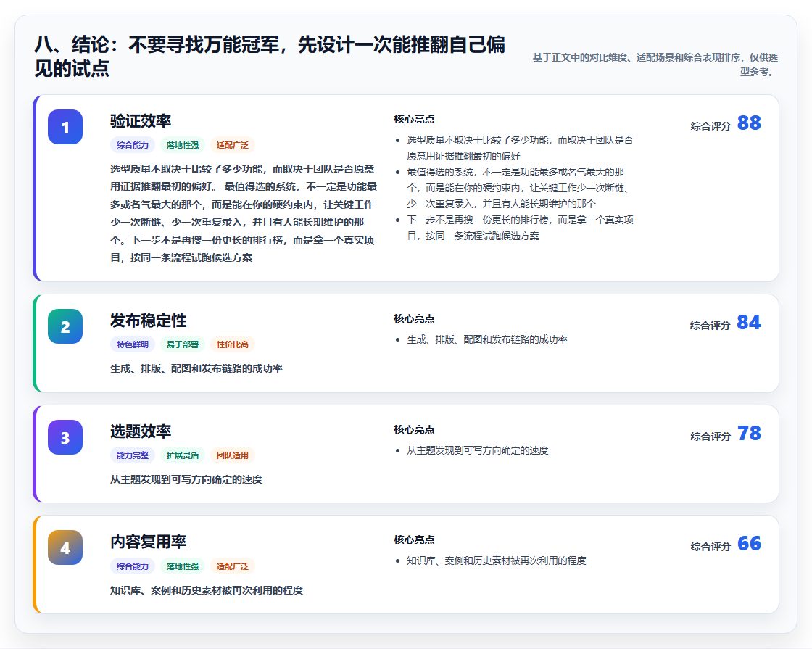Select the 验证效率 card title
Screen dimensions: 812x649
(141, 121)
